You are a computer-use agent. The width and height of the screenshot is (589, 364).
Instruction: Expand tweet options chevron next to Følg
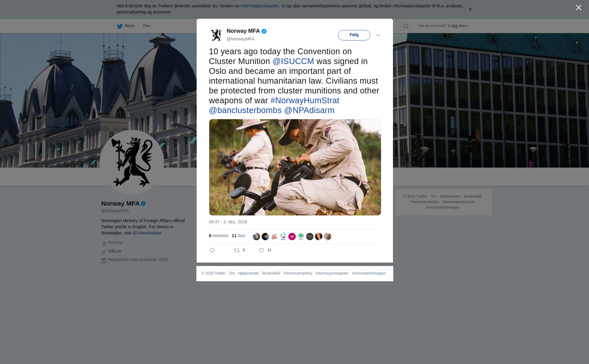pyautogui.click(x=378, y=35)
